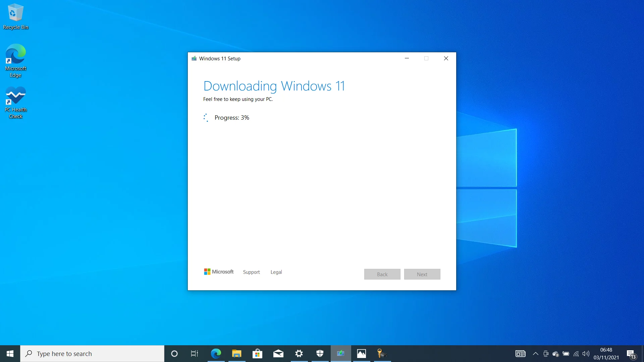Click the Windows 11 Setup title bar

coord(322,58)
